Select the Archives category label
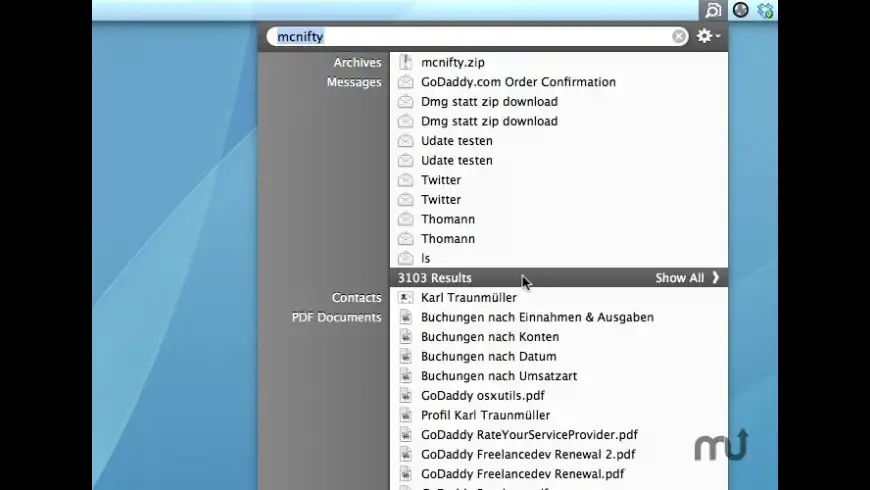870x490 pixels. coord(357,63)
